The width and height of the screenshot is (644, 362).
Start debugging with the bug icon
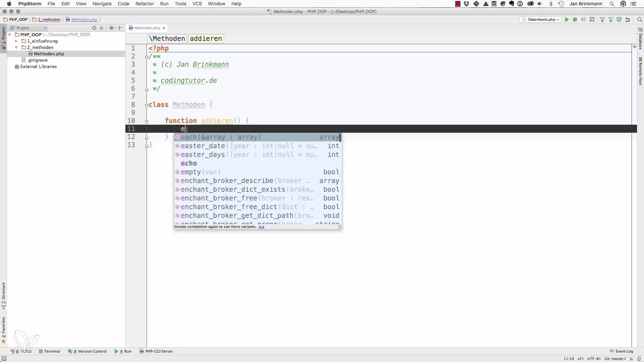(x=575, y=20)
